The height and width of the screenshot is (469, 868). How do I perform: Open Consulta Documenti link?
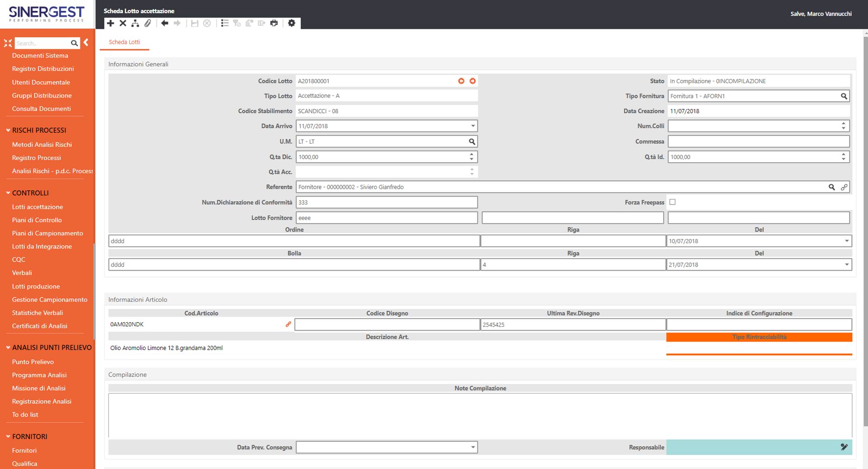[x=42, y=109]
